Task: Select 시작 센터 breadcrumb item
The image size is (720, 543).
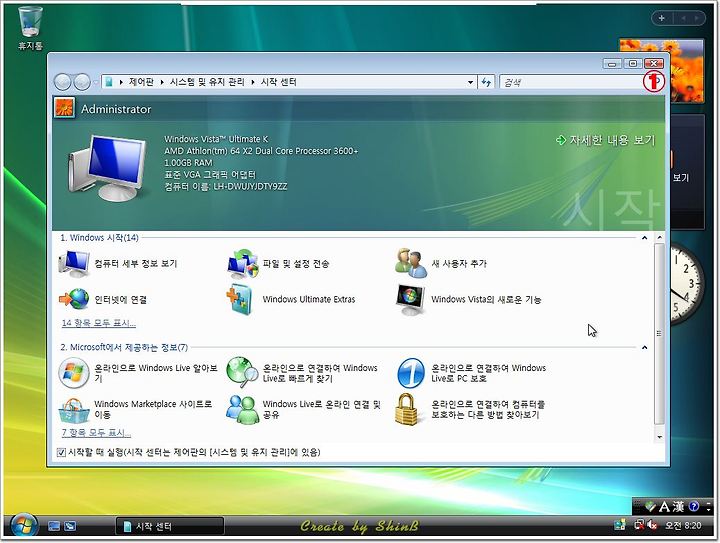Action: pyautogui.click(x=279, y=82)
